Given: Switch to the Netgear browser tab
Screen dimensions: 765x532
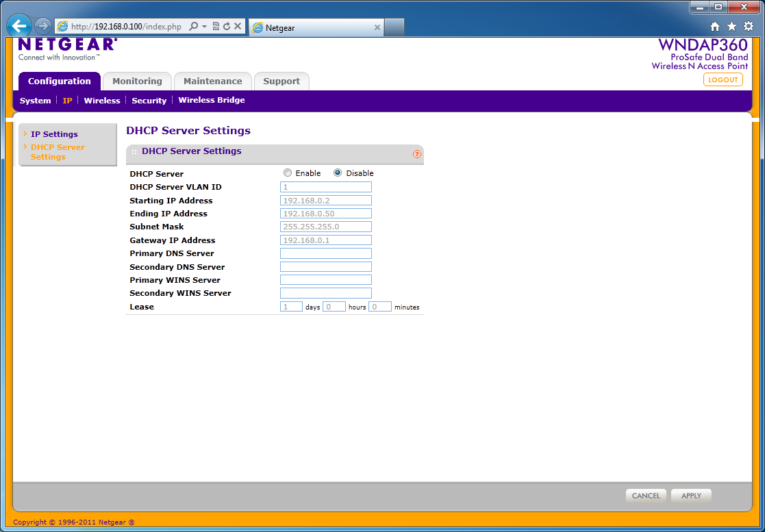Looking at the screenshot, I should tap(316, 27).
